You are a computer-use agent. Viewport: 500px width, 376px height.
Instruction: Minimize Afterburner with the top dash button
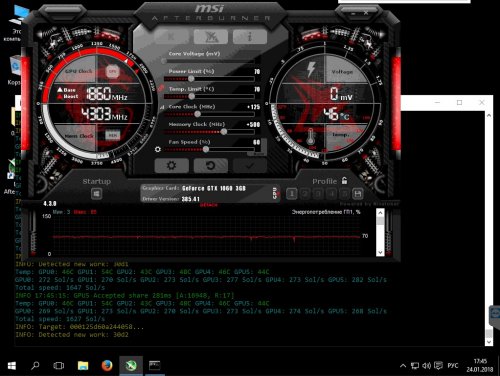354,13
